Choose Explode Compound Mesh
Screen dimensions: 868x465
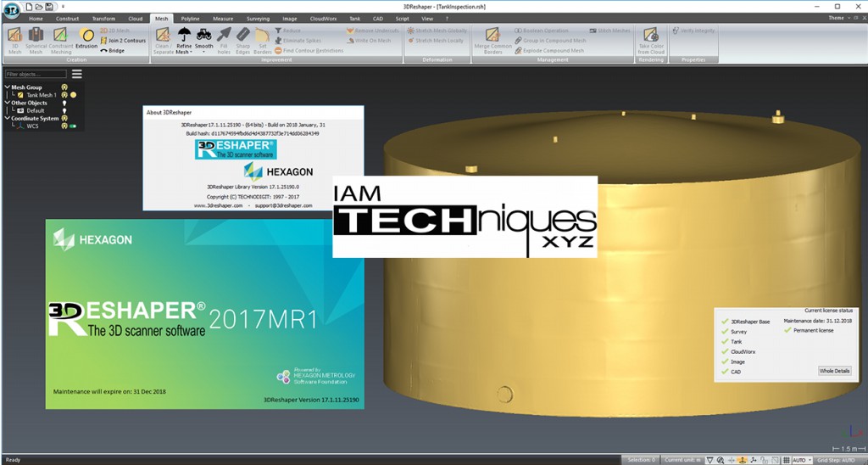coord(549,50)
